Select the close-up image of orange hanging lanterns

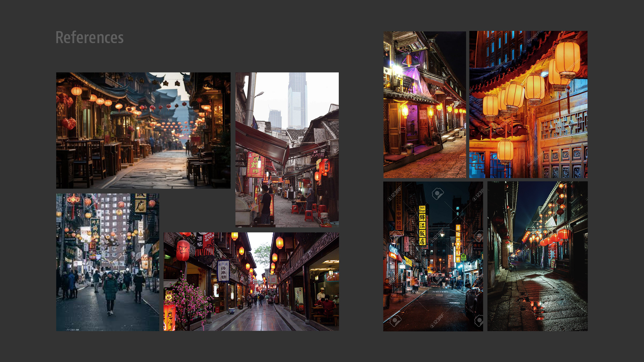tap(528, 104)
